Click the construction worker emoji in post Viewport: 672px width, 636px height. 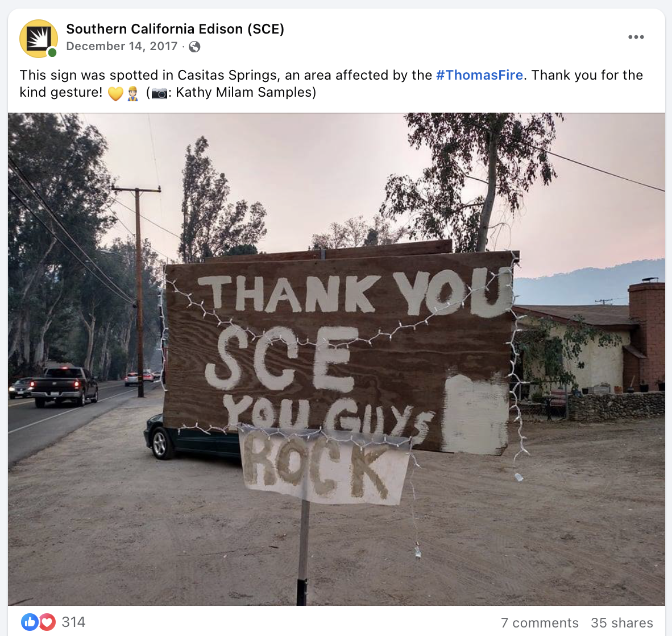[x=133, y=93]
